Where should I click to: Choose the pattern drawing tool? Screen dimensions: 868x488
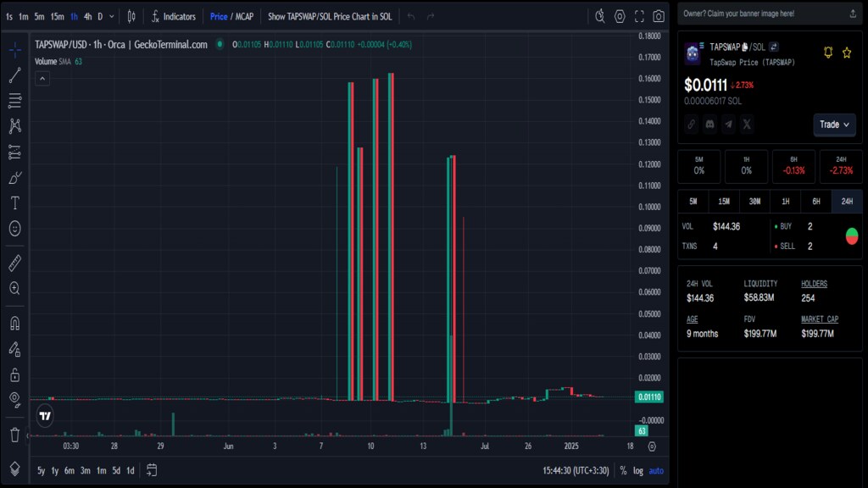point(15,126)
